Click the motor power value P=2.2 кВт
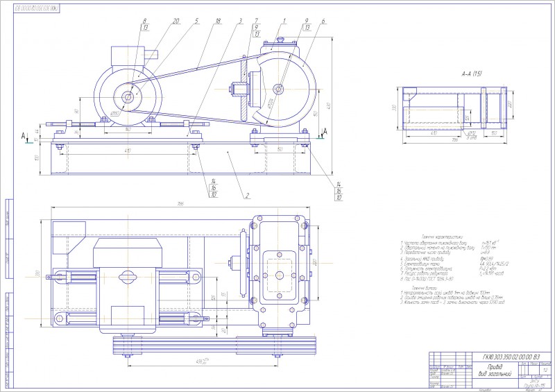Screen dimensions: 555x392 click(489, 269)
